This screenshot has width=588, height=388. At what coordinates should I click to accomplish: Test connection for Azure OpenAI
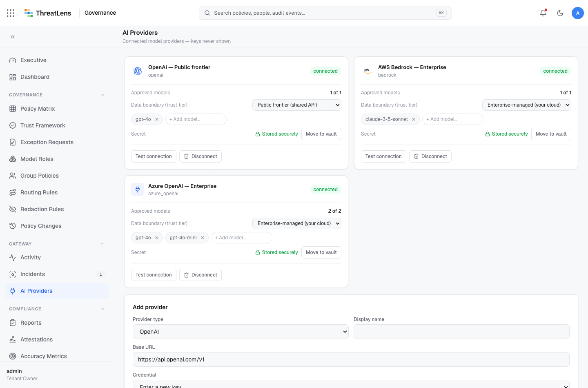154,275
